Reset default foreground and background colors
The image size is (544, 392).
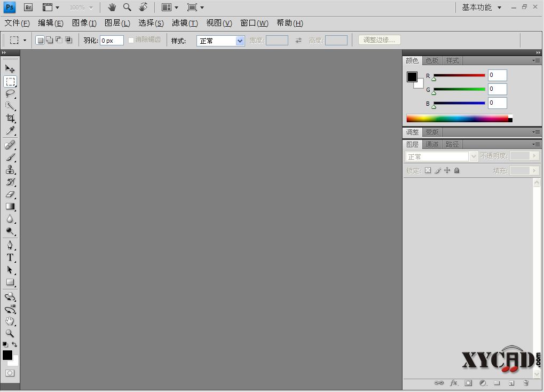pos(5,344)
